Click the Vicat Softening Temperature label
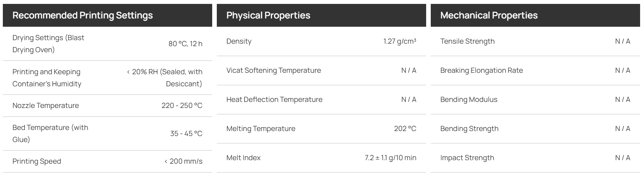The height and width of the screenshot is (174, 644). pyautogui.click(x=274, y=70)
